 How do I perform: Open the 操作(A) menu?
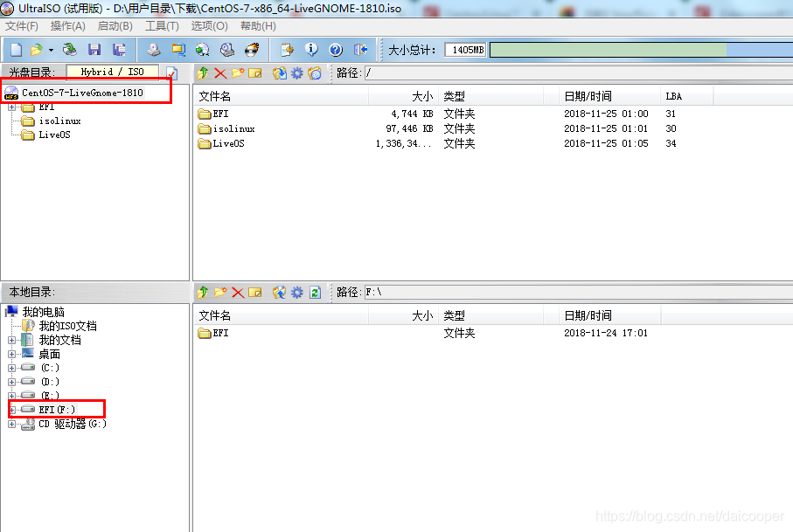point(68,26)
